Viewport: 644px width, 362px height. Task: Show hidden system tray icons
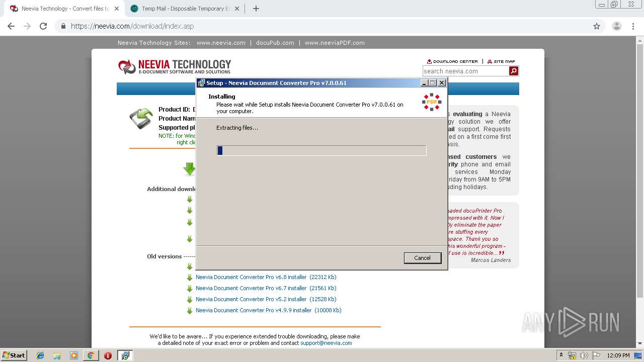click(561, 355)
